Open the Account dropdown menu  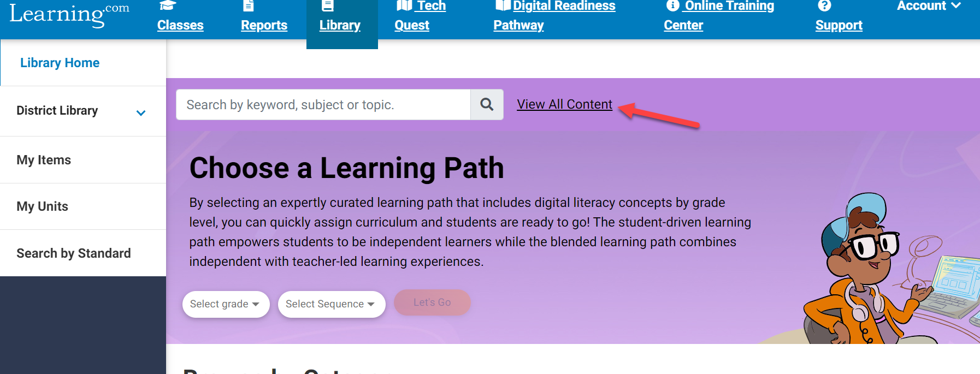(928, 7)
